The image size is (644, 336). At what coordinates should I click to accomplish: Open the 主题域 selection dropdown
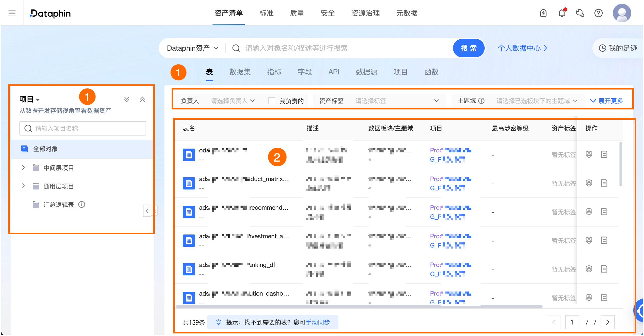click(x=537, y=101)
